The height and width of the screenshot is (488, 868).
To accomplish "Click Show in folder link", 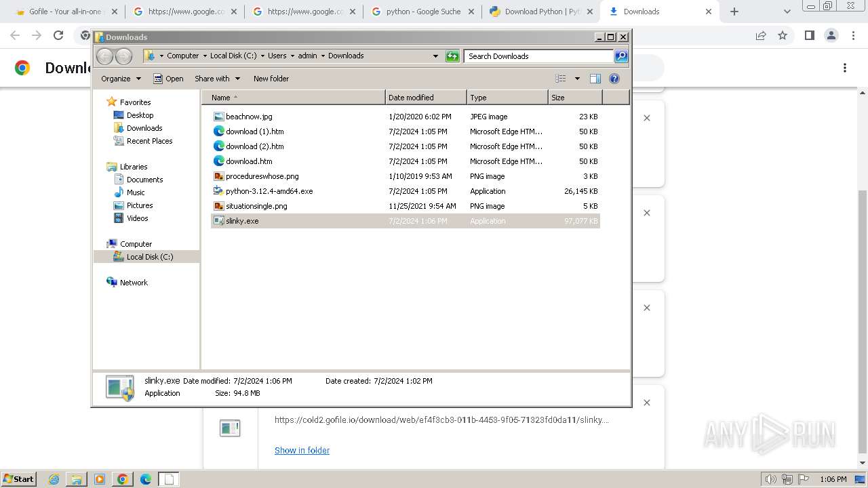I will [302, 450].
